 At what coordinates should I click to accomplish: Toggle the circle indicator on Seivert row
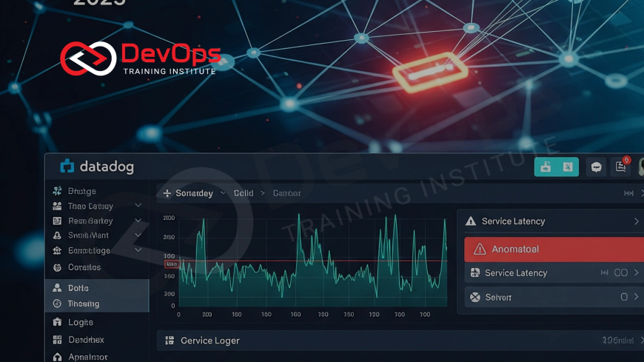pyautogui.click(x=624, y=297)
